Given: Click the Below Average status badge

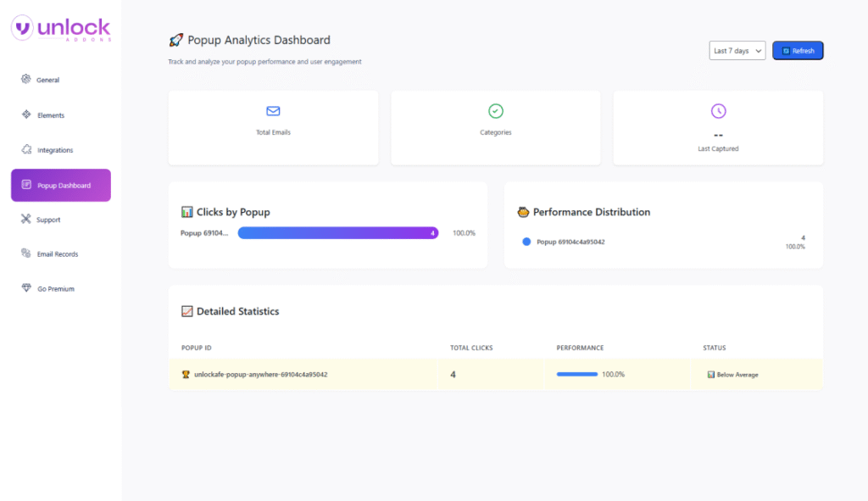Looking at the screenshot, I should 732,374.
